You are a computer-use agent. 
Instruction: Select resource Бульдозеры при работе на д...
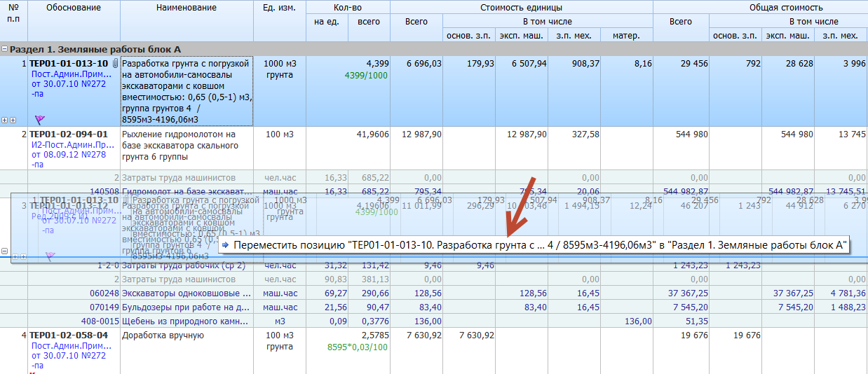point(187,307)
